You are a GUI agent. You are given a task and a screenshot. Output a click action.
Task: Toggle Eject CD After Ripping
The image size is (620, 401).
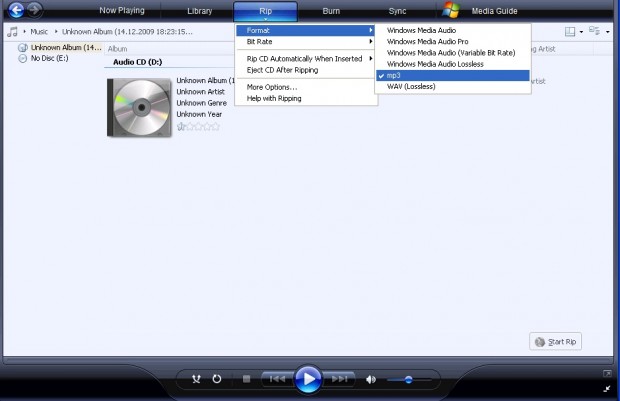pyautogui.click(x=305, y=70)
